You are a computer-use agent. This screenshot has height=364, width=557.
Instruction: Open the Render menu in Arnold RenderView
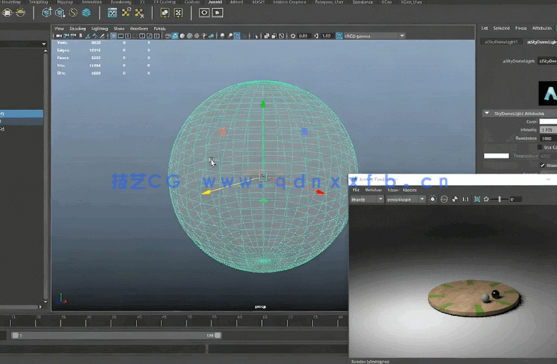point(410,190)
